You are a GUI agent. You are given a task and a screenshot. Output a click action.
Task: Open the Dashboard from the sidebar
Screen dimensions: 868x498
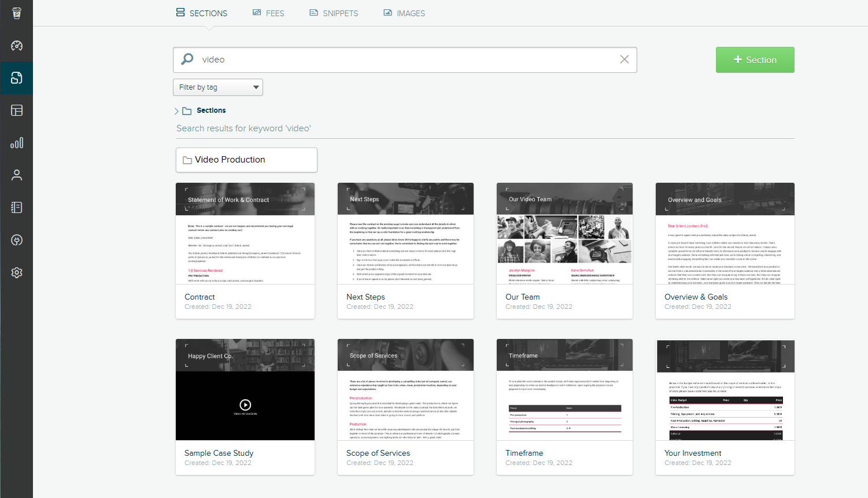16,46
